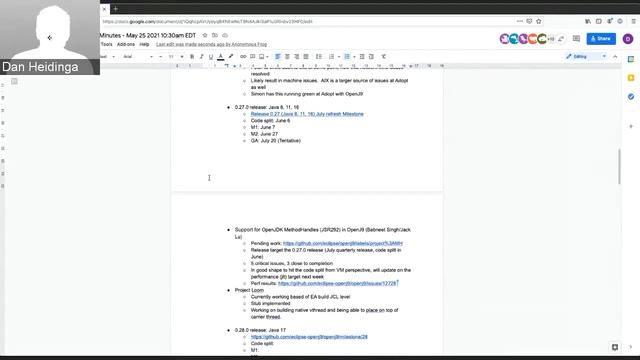Increase the paragraph indent
640x360 pixels.
(x=371, y=57)
